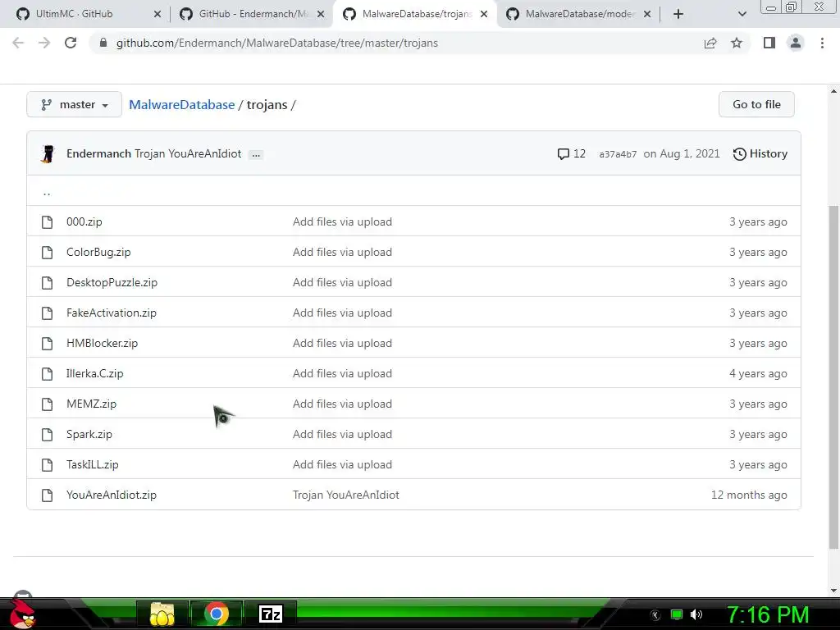This screenshot has height=630, width=840.
Task: Open the ColorBug.zip file
Action: (x=98, y=253)
